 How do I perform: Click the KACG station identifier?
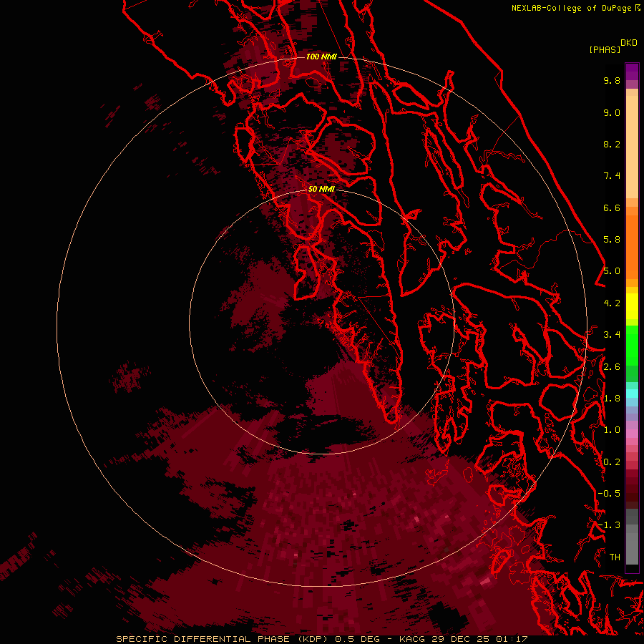pos(413,639)
